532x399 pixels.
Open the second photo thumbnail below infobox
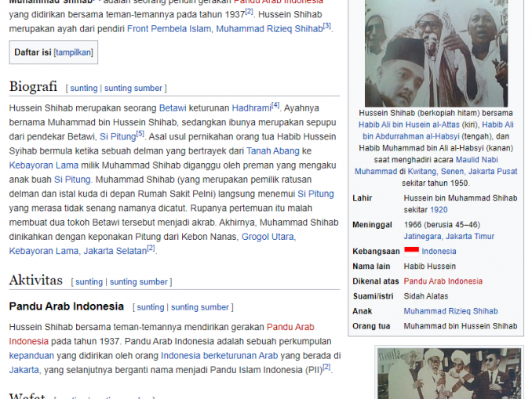449,373
